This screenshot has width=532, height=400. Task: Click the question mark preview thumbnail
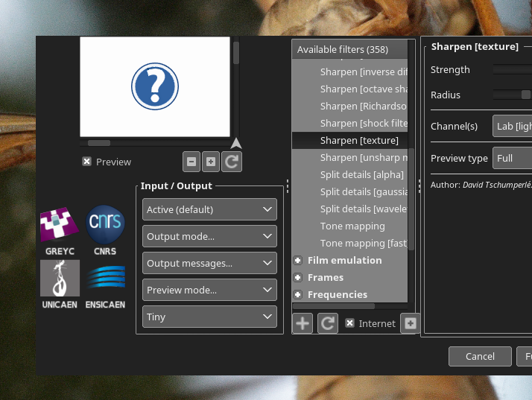tap(155, 86)
